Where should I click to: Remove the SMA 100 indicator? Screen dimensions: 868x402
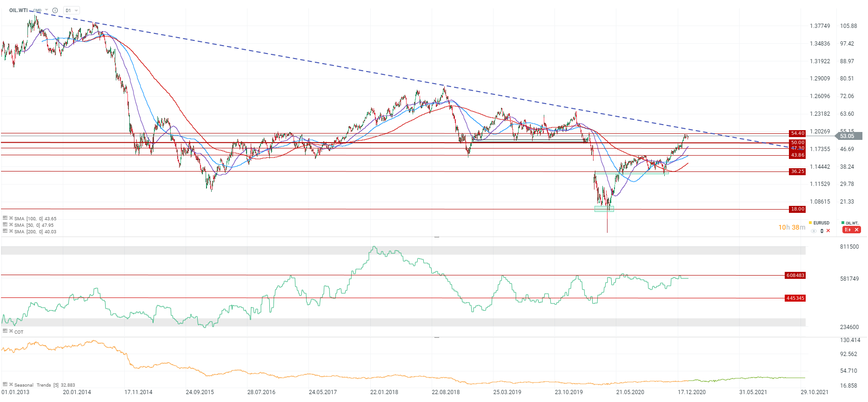pyautogui.click(x=11, y=218)
